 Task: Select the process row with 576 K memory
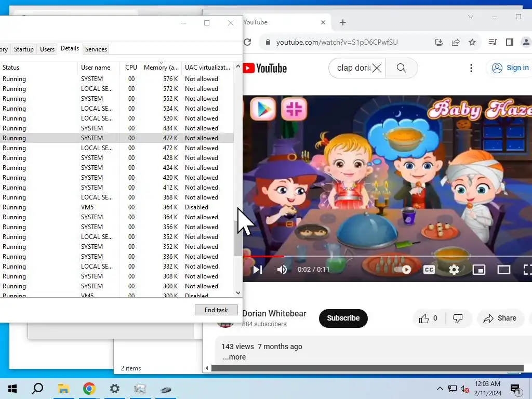click(x=117, y=79)
